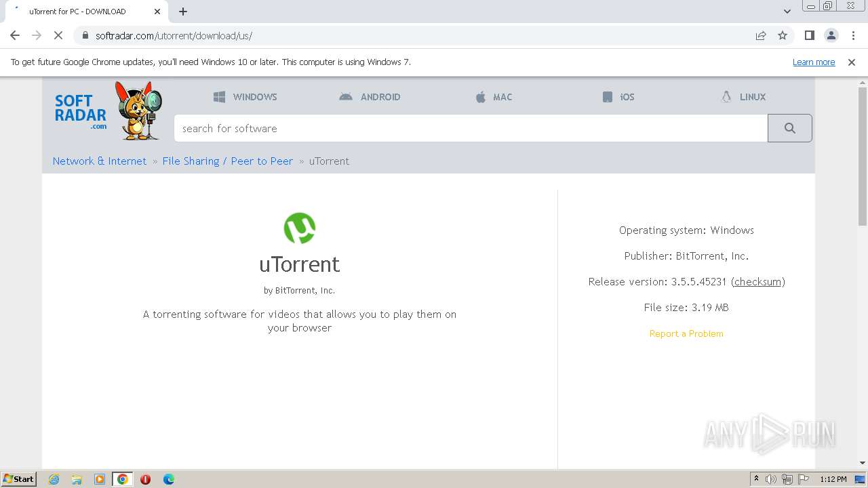Image resolution: width=868 pixels, height=488 pixels.
Task: Click the 1:12 PM taskbar clock
Action: [833, 479]
